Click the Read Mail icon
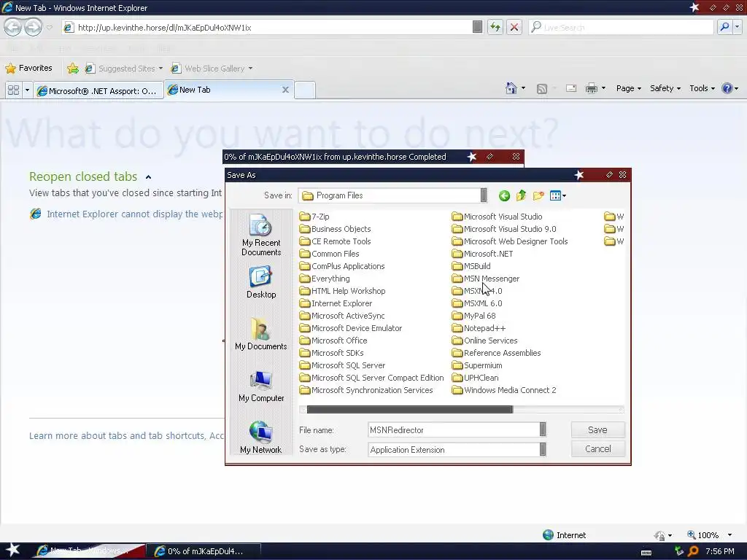Viewport: 747px width, 560px height. point(570,88)
